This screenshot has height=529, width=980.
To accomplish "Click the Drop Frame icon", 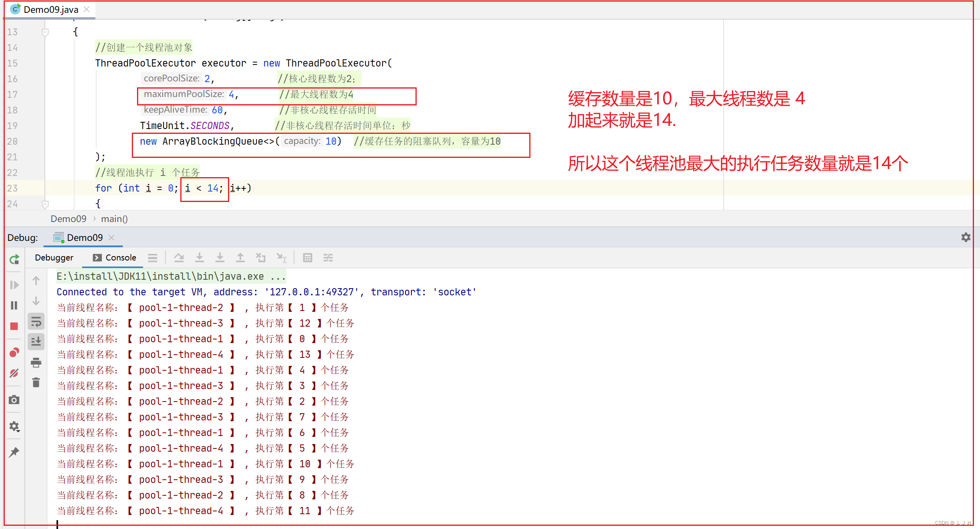I will pyautogui.click(x=261, y=258).
